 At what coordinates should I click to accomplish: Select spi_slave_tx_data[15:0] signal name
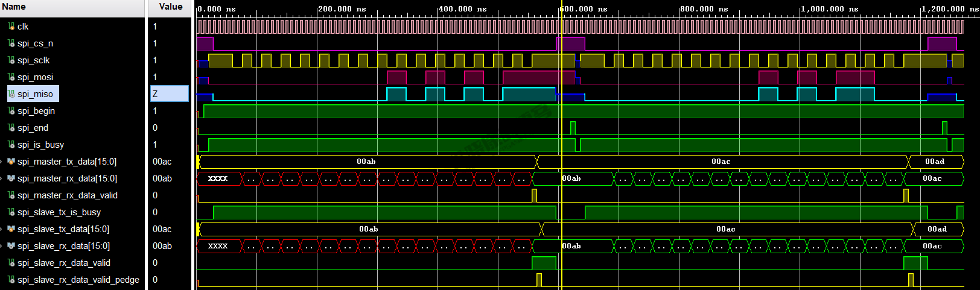[x=63, y=229]
